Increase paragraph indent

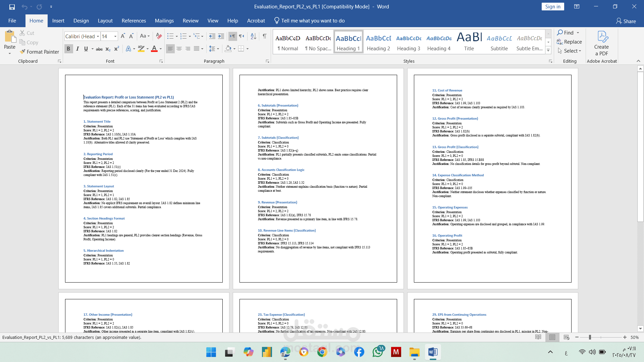click(x=221, y=36)
